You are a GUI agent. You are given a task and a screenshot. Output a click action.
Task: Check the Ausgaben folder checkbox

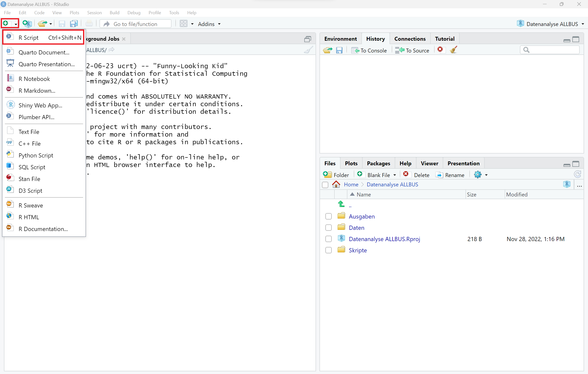[x=329, y=216]
